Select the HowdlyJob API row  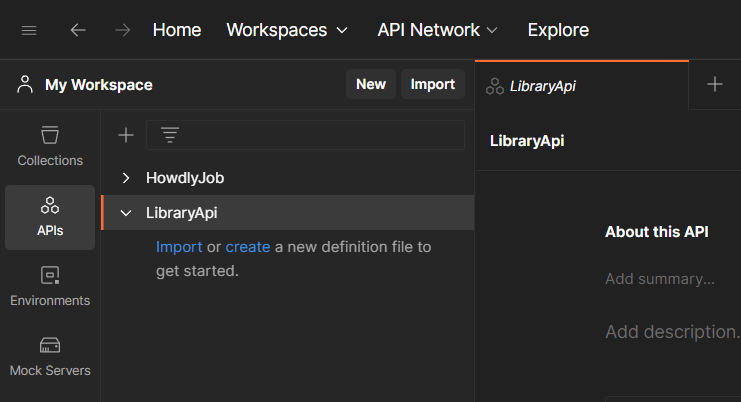288,178
